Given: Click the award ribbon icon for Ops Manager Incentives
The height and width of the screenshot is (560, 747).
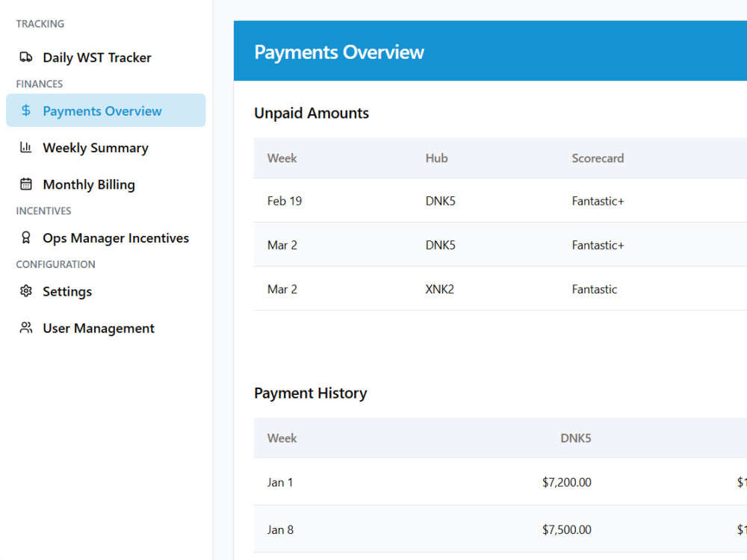Looking at the screenshot, I should point(25,237).
